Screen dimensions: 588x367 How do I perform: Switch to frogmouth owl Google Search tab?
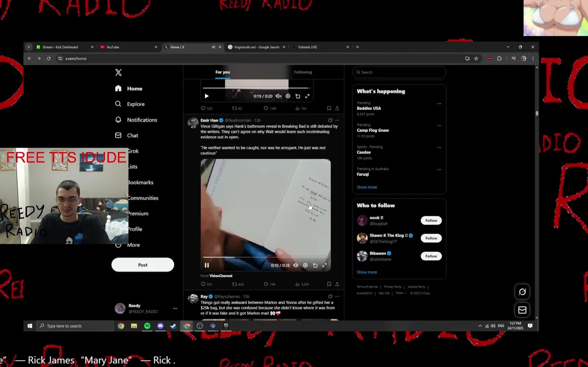coord(256,47)
